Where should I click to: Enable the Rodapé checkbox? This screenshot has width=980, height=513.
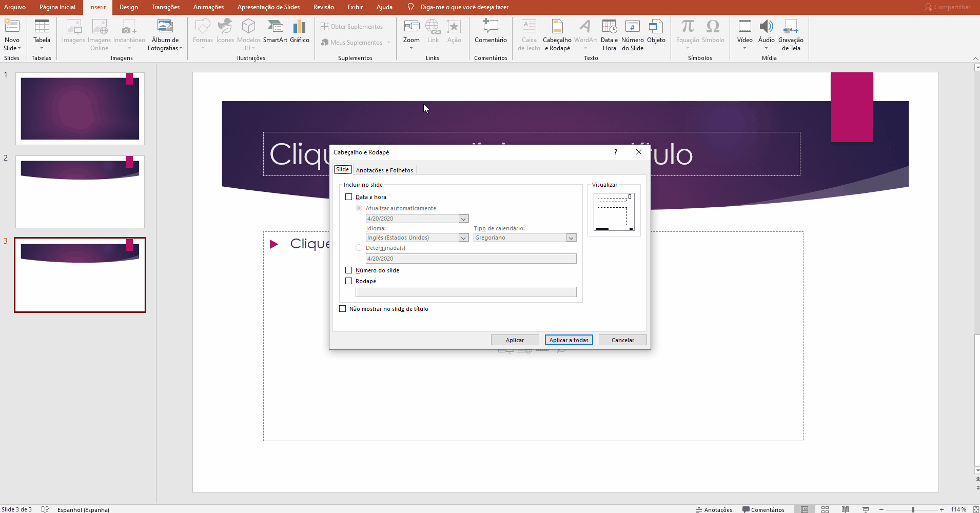(x=349, y=281)
